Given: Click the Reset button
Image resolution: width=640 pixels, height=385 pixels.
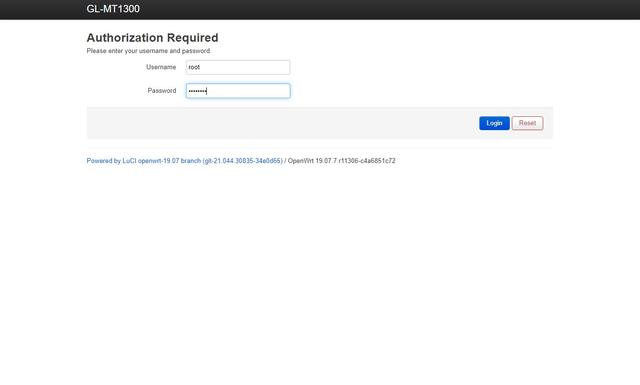Looking at the screenshot, I should tap(527, 123).
